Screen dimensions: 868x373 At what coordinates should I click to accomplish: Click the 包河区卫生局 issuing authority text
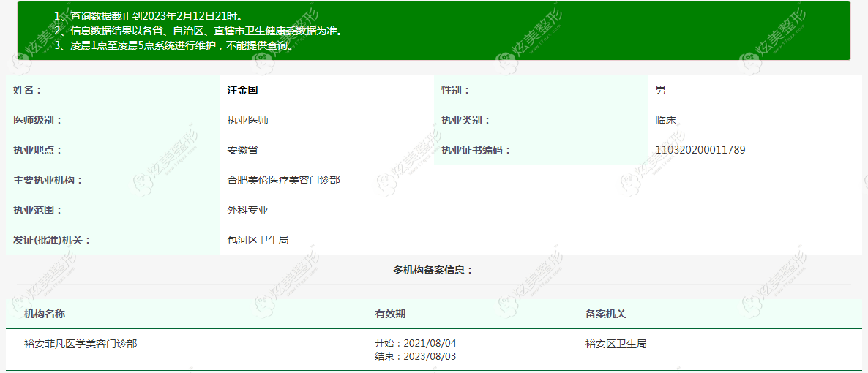[258, 240]
